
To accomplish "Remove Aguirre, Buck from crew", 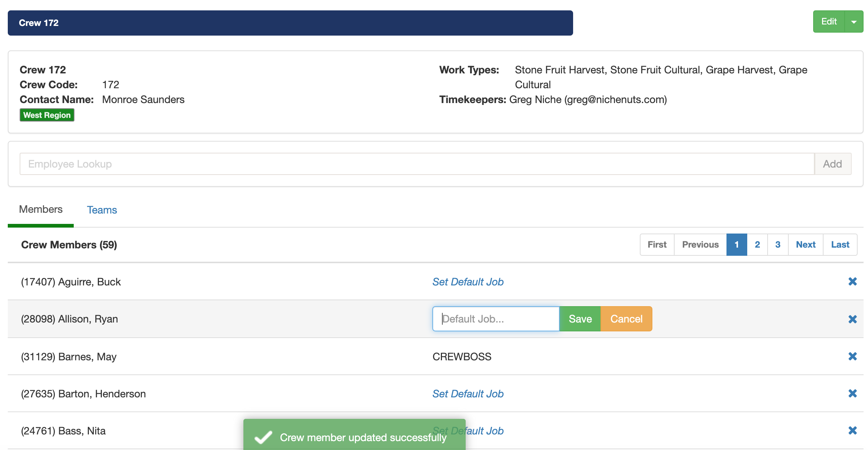I will pyautogui.click(x=852, y=282).
